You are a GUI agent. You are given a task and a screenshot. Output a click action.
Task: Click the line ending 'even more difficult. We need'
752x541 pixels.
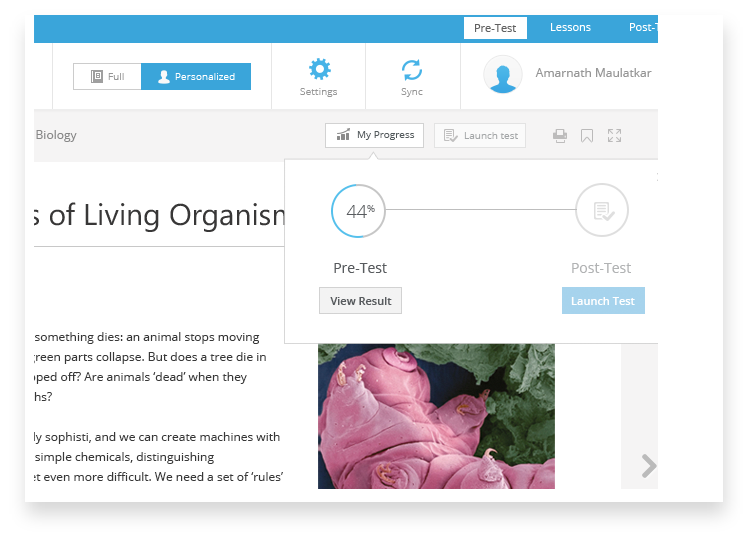point(159,477)
